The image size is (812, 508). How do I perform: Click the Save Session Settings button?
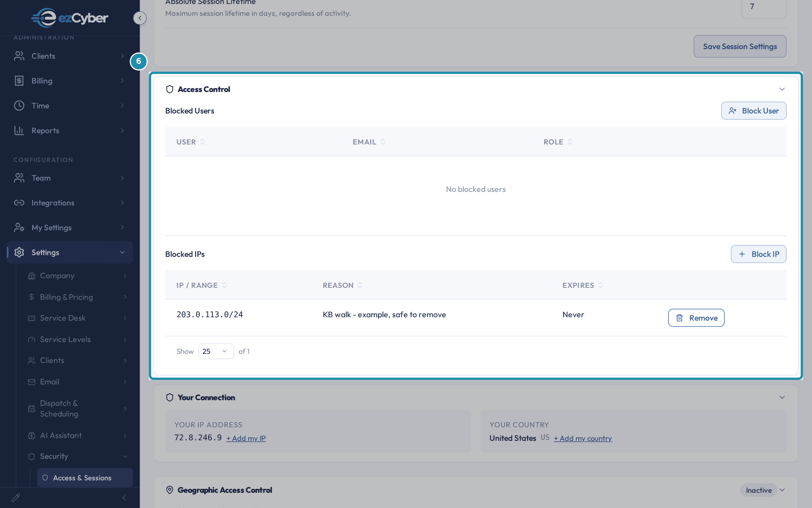[740, 46]
